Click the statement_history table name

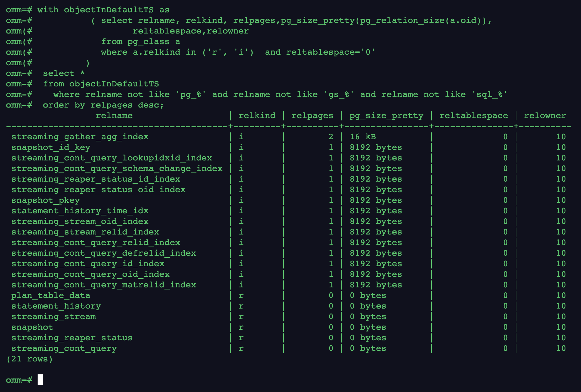[x=56, y=306]
